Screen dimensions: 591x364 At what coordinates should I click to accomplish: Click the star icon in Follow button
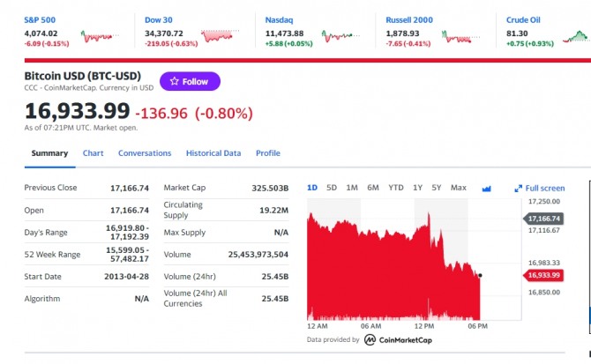(174, 81)
